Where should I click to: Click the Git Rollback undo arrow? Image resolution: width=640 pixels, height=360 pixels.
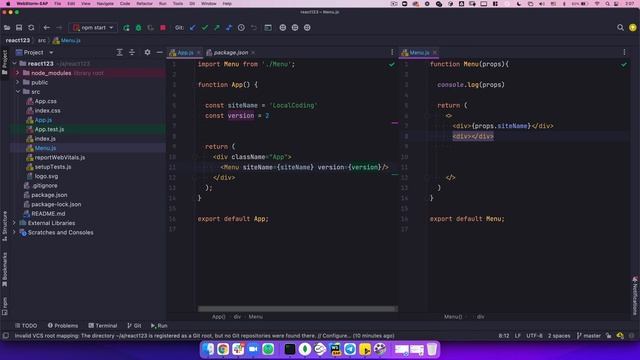pos(253,28)
